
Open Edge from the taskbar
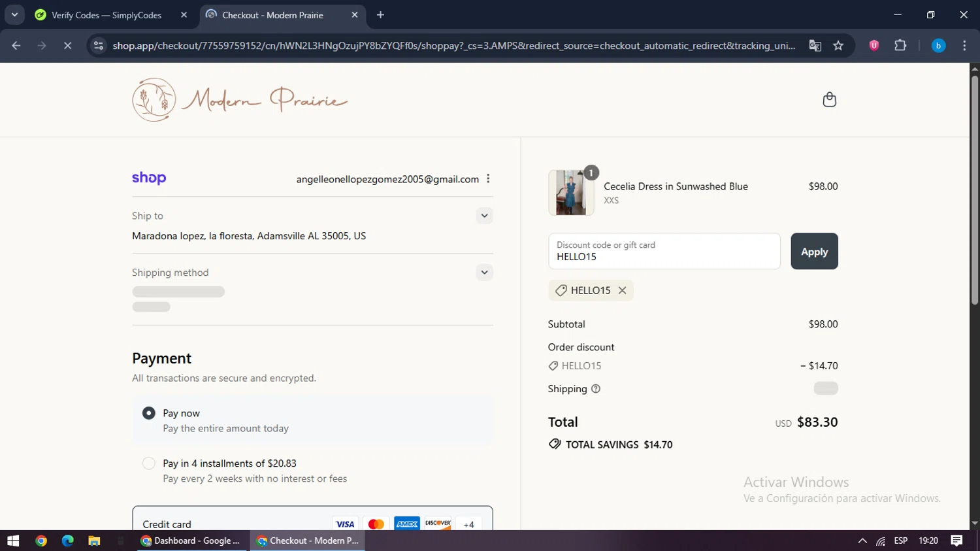(67, 541)
